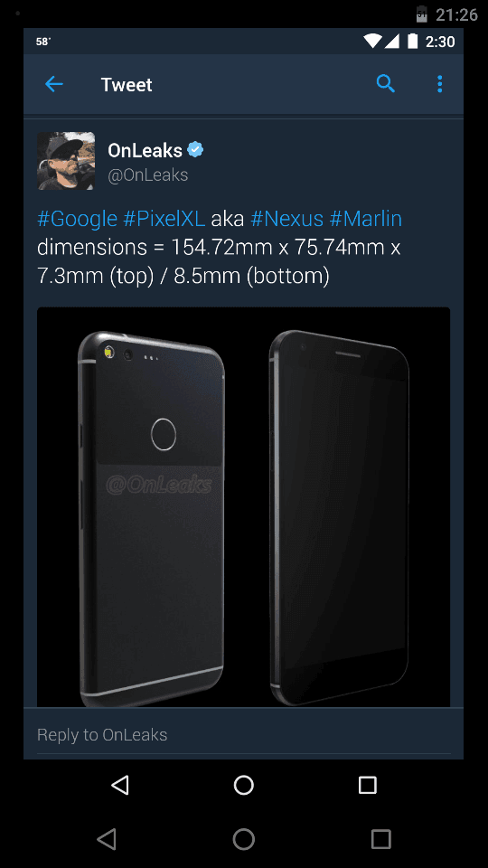Tap the white Back triangle nav button
The height and width of the screenshot is (868, 488).
(x=120, y=785)
